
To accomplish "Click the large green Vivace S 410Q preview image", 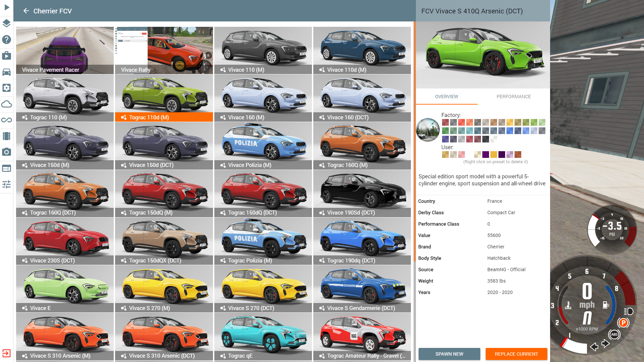I will tap(483, 55).
